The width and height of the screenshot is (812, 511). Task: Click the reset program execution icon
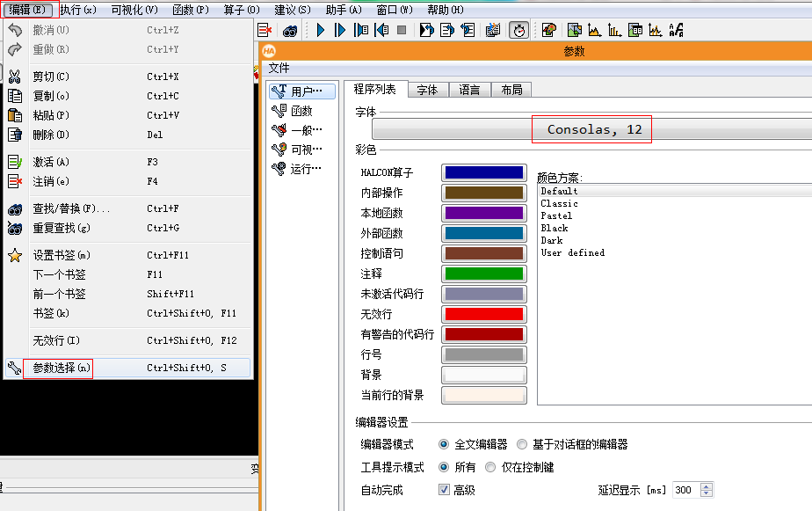tap(426, 30)
